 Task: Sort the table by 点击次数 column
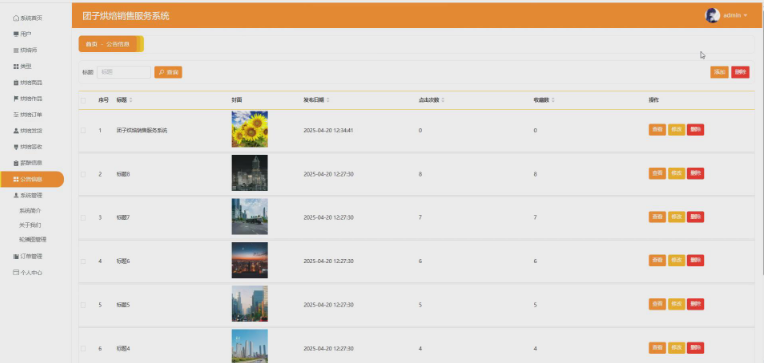click(442, 100)
